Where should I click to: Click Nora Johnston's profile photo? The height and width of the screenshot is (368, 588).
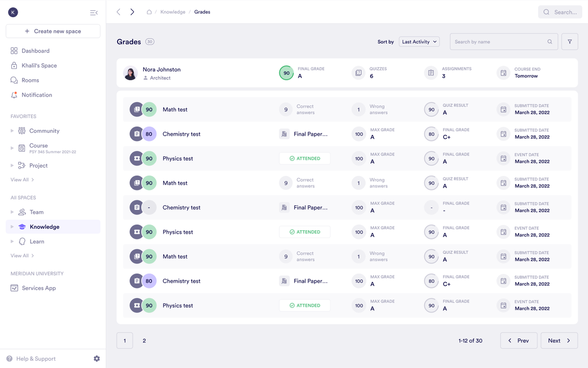[130, 73]
